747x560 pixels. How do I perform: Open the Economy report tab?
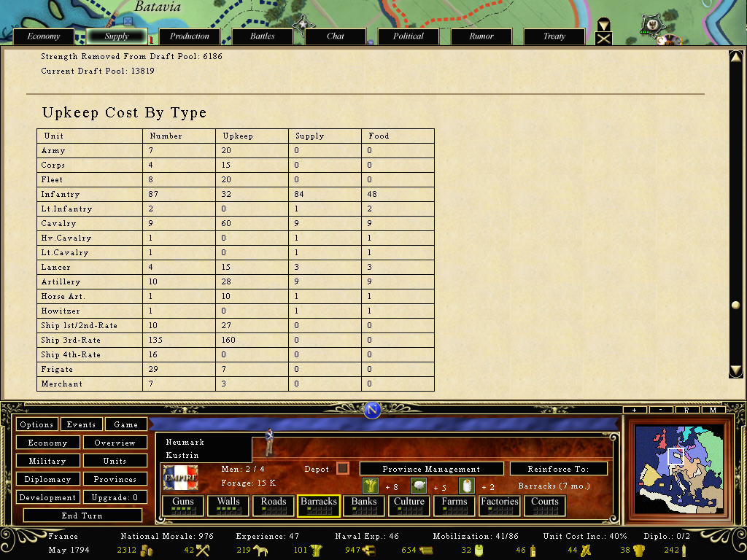point(43,36)
